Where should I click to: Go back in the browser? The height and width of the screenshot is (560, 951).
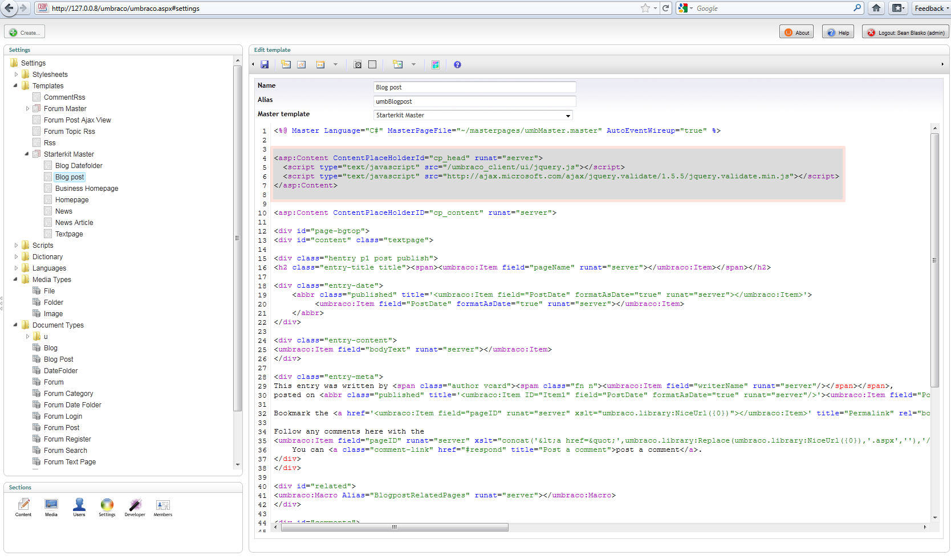click(x=9, y=8)
